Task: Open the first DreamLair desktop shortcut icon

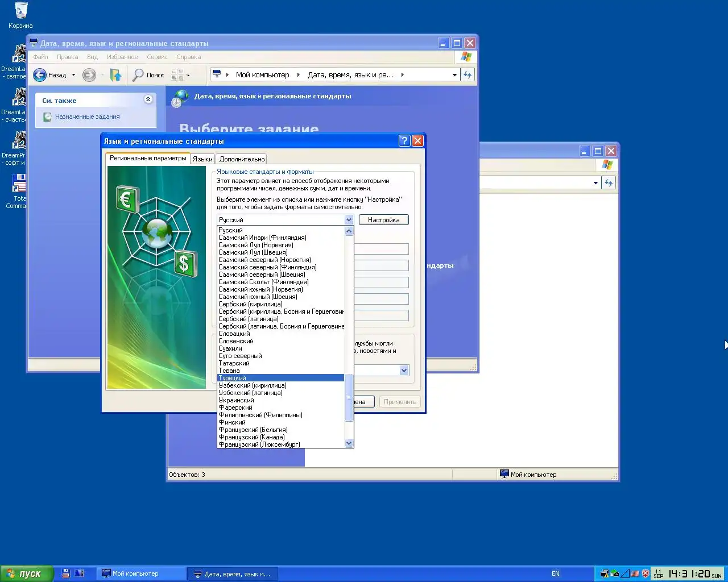Action: pos(19,54)
